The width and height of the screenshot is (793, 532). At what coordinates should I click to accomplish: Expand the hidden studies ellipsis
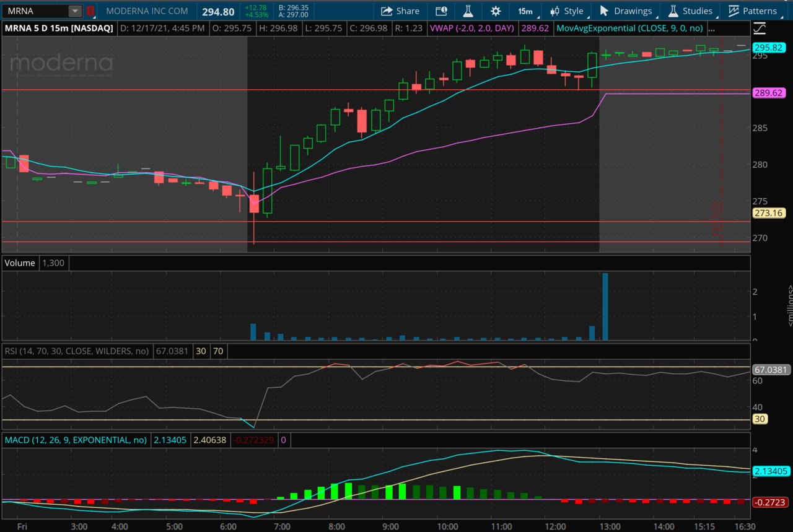(711, 28)
